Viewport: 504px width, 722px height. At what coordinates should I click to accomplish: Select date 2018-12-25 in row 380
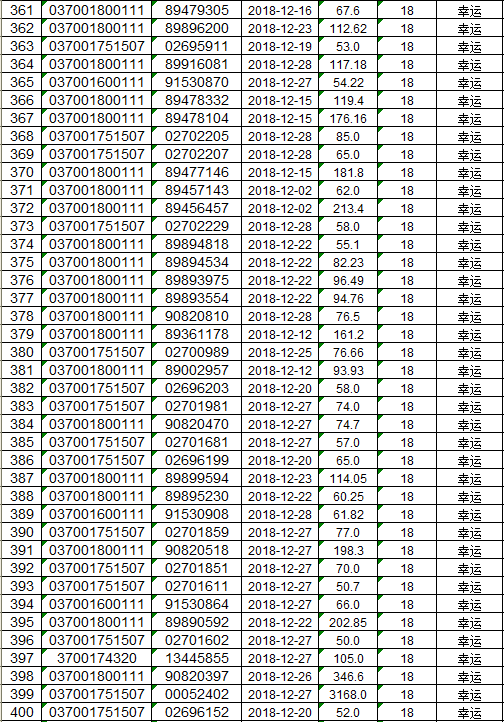[280, 352]
